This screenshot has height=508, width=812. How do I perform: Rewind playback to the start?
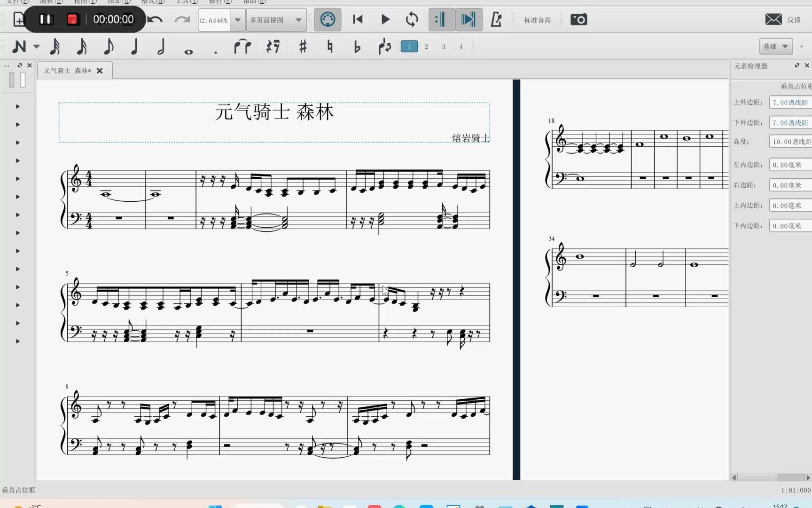pyautogui.click(x=358, y=20)
